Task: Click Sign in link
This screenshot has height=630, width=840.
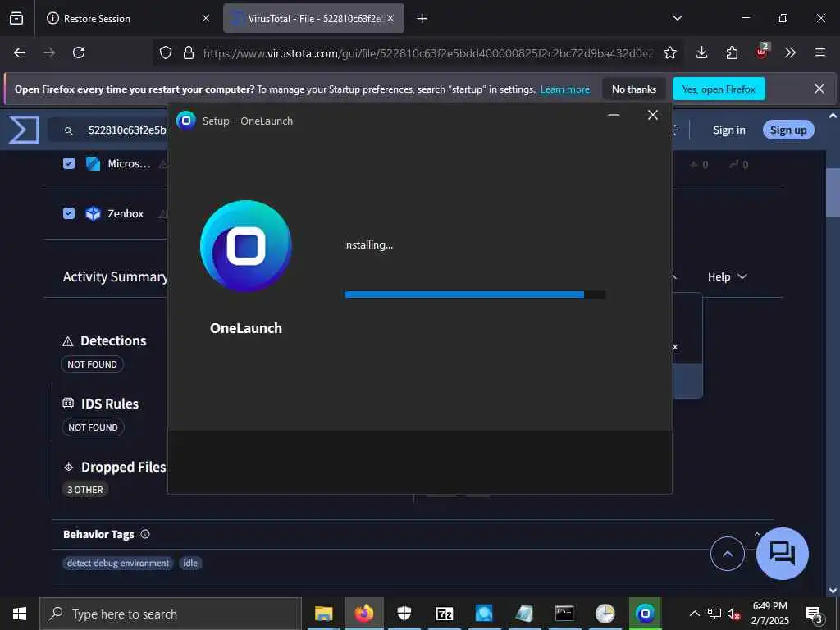Action: tap(728, 130)
